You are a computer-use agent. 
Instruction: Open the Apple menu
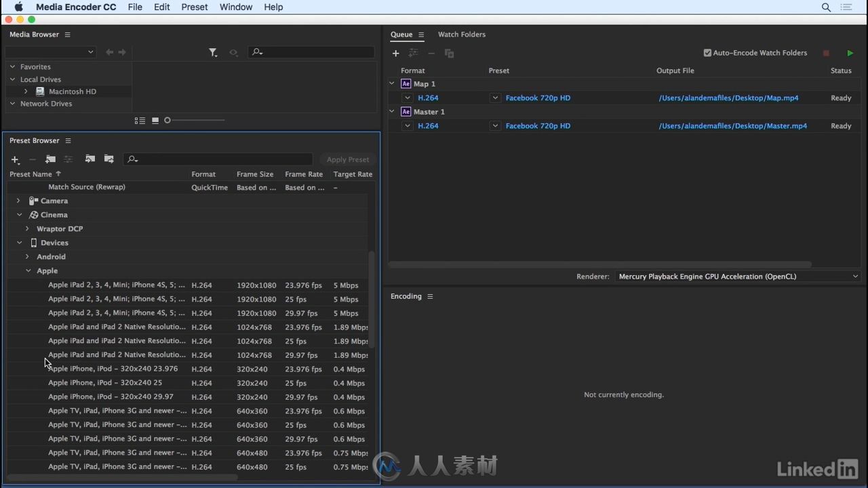19,7
